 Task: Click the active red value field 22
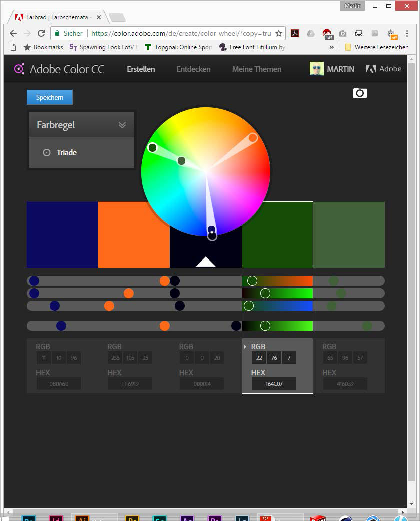[x=259, y=358]
